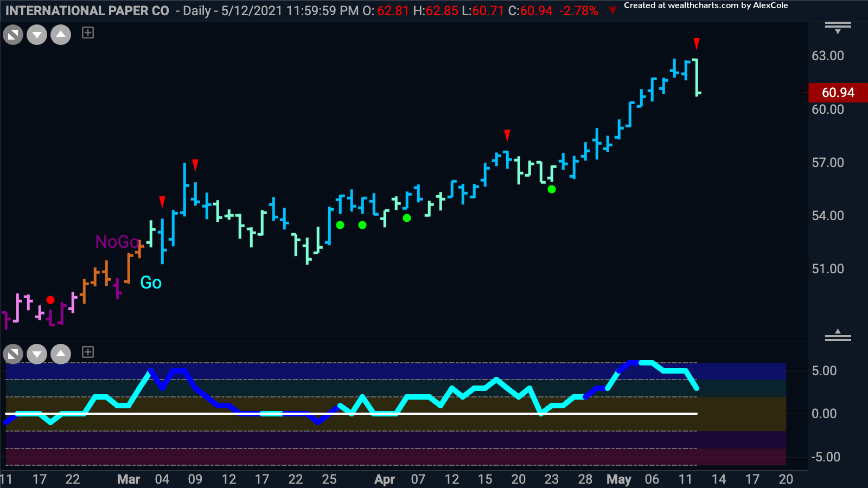Click the price chart pane's plus icon

coord(88,33)
